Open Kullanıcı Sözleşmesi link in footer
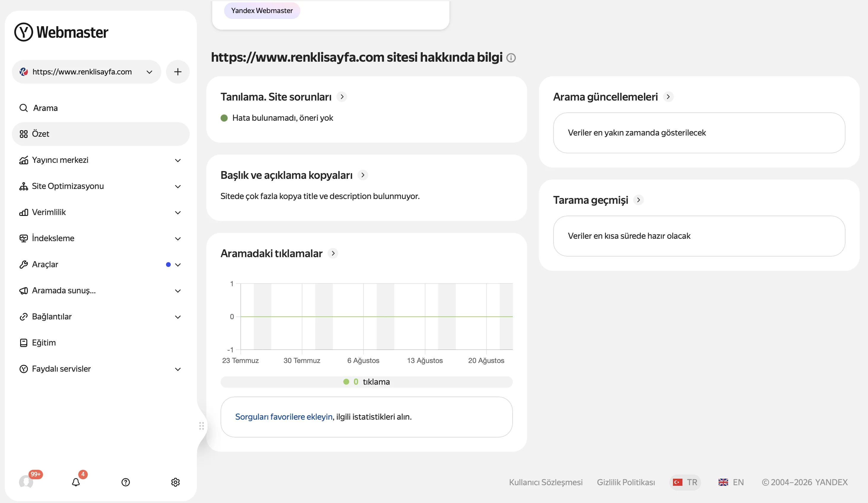 [545, 482]
